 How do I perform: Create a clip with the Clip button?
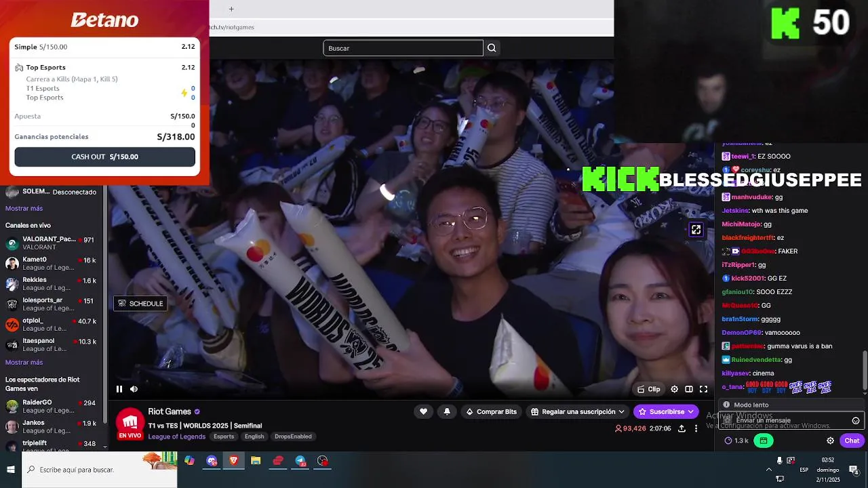(x=648, y=389)
